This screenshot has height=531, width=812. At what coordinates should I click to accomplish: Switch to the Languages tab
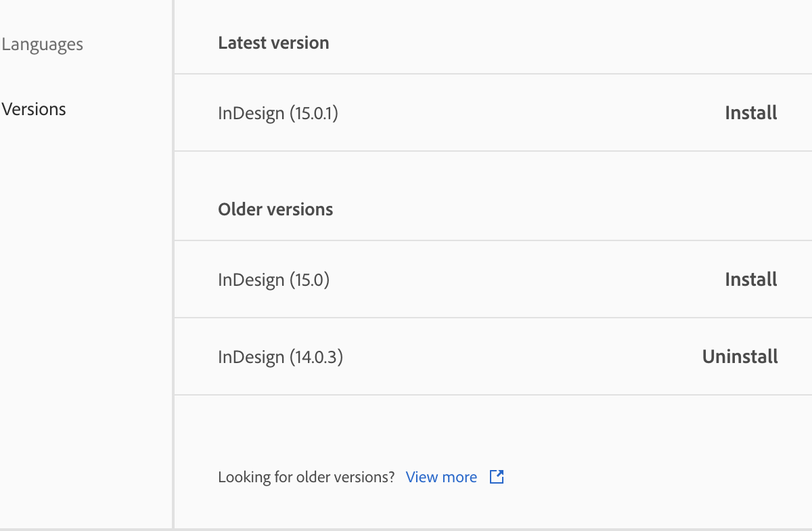[42, 45]
